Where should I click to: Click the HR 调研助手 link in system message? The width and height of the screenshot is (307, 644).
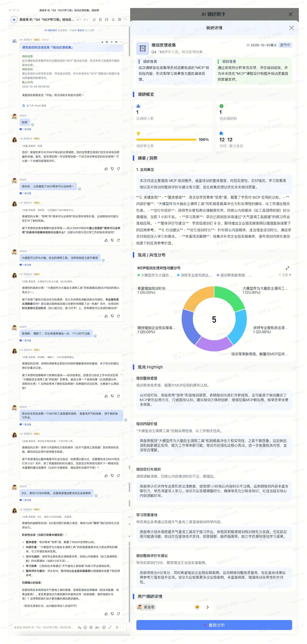(x=50, y=30)
